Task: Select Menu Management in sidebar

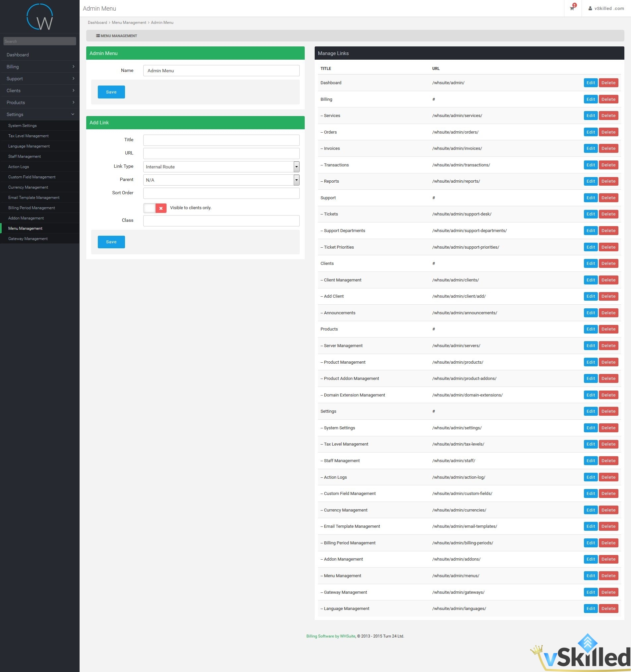Action: click(x=39, y=228)
